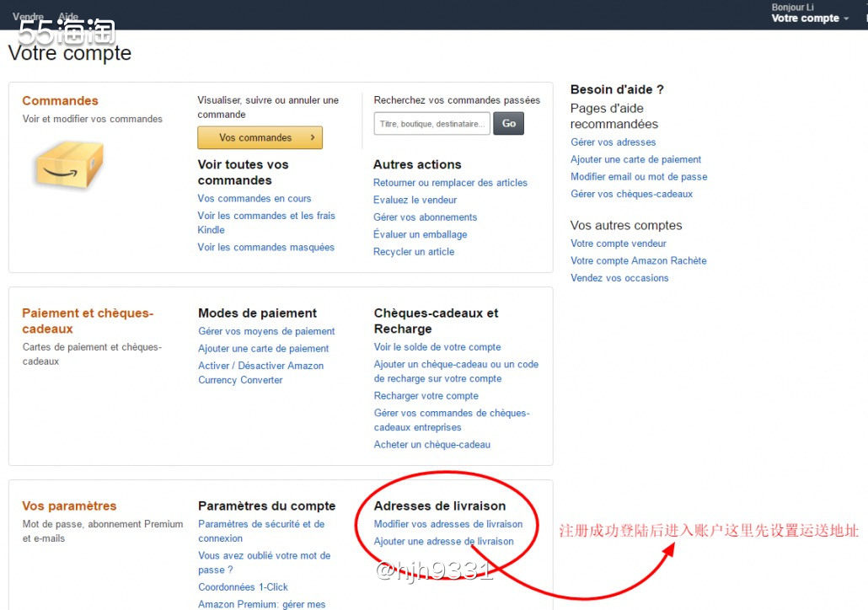868x610 pixels.
Task: Click Ajouter une adresse de livraison
Action: coord(443,541)
